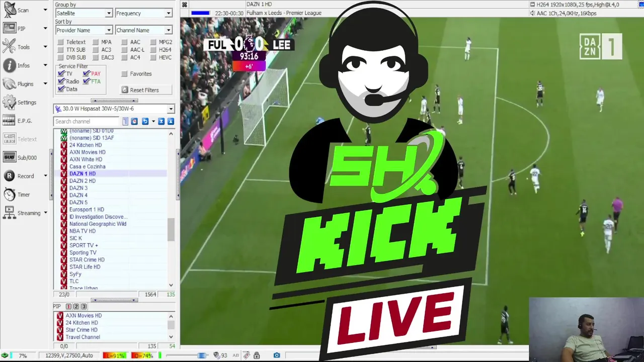644x362 pixels.
Task: Select SPORT TV + channel
Action: (84, 245)
